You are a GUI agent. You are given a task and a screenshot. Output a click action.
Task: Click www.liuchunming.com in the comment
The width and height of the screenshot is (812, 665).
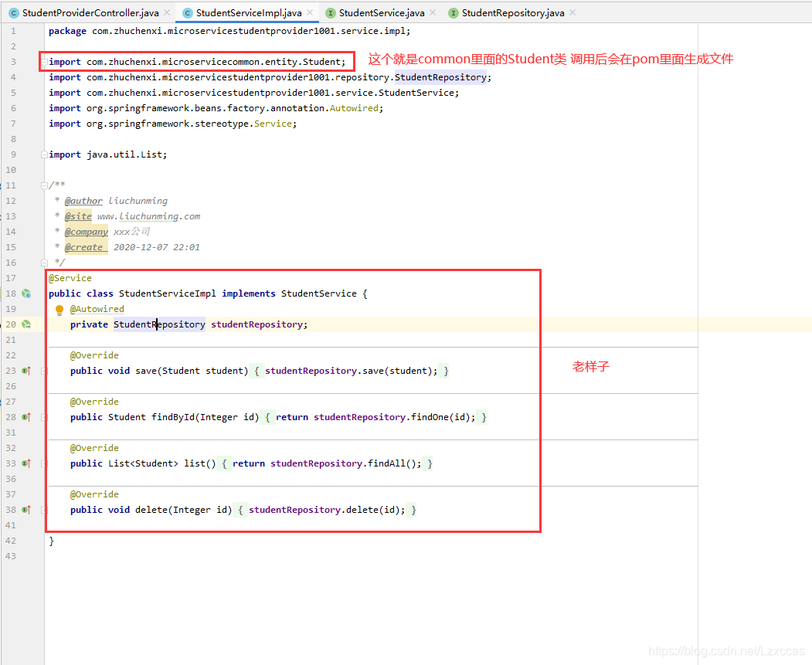coord(148,216)
